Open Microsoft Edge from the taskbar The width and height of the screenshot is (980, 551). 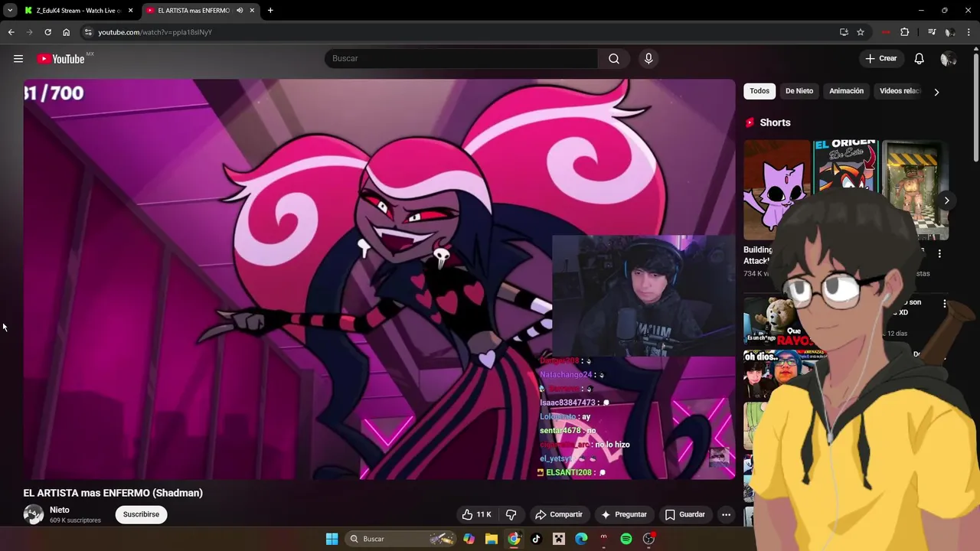[581, 539]
